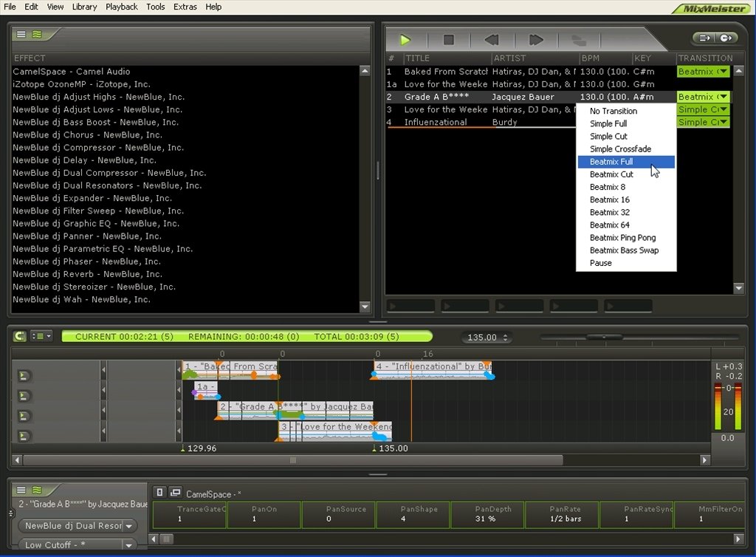Open the timeline view options list dropdown
The width and height of the screenshot is (756, 557).
click(41, 335)
